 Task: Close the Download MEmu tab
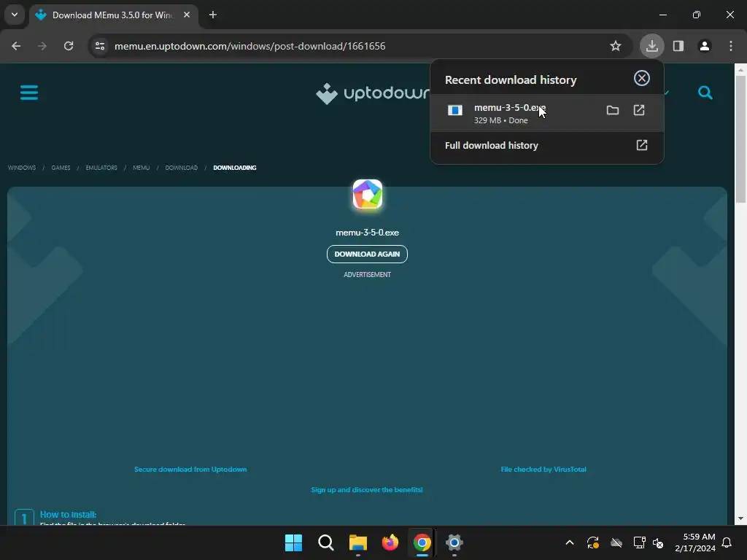pos(187,15)
